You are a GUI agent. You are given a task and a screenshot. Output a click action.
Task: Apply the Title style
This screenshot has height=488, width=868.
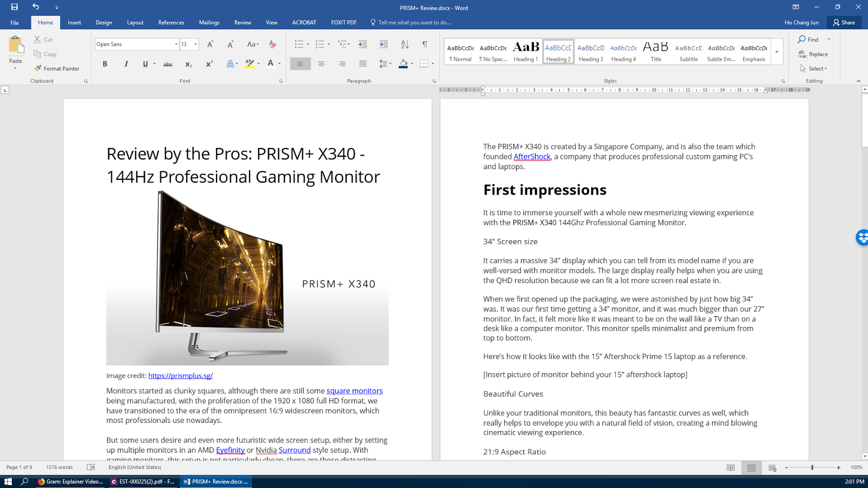coord(656,52)
